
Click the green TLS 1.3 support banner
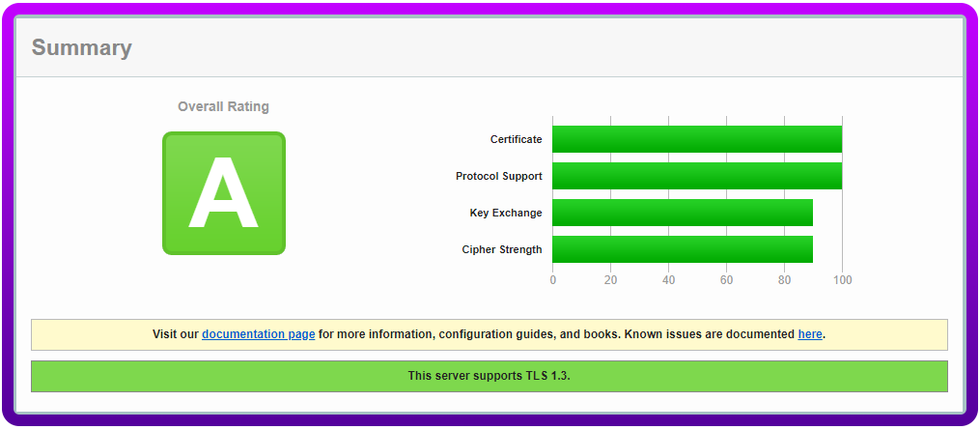pos(489,376)
